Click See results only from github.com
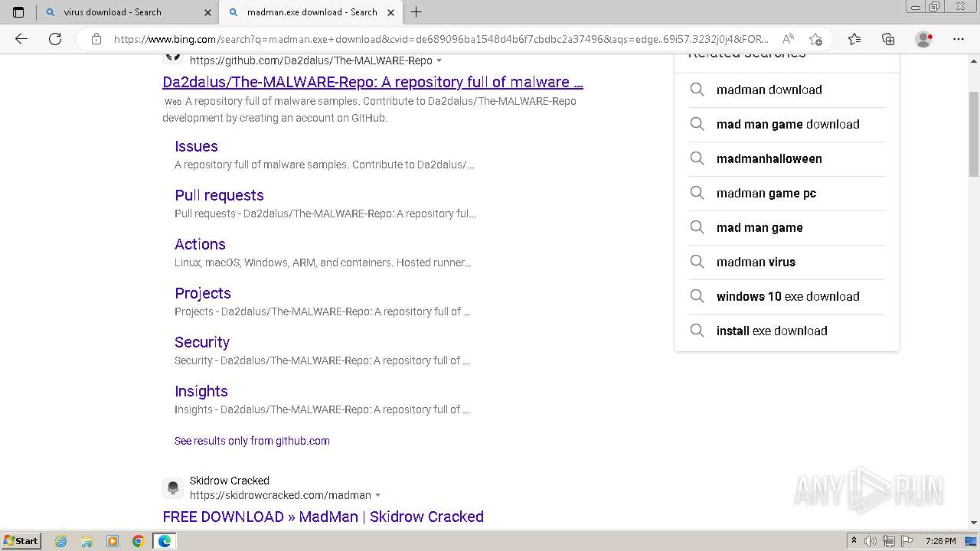The image size is (980, 551). 252,441
